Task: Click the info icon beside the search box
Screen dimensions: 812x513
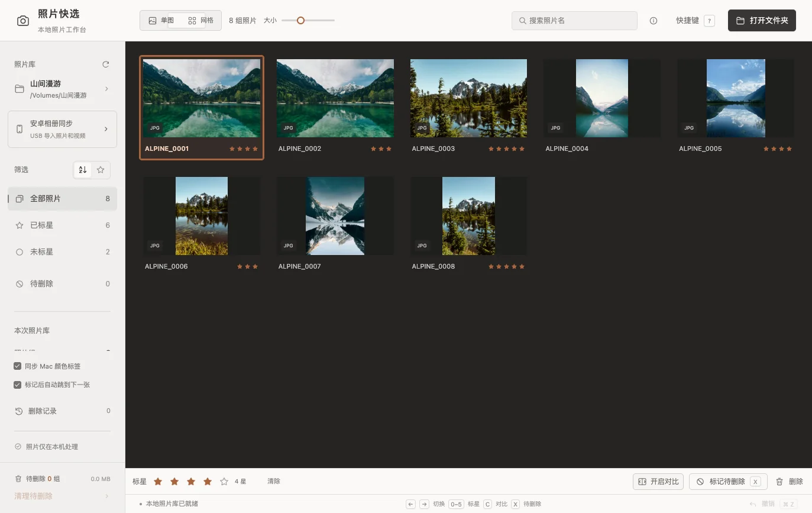Action: click(654, 21)
